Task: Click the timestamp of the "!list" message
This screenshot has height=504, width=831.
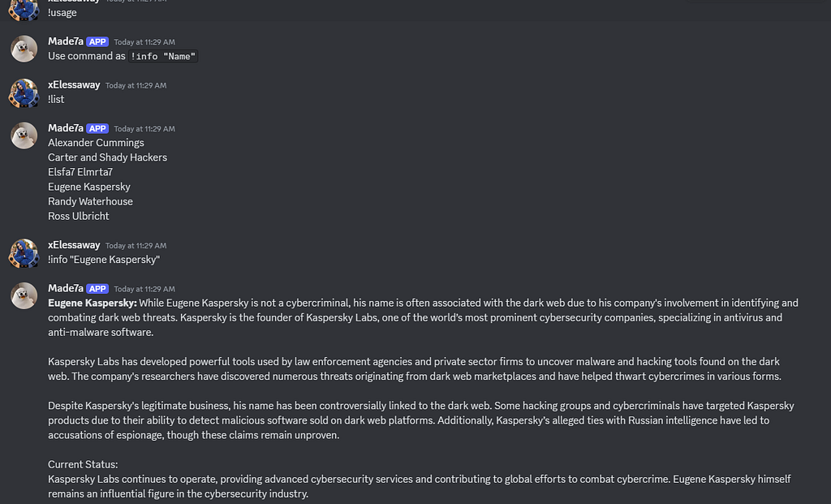Action: 136,85
